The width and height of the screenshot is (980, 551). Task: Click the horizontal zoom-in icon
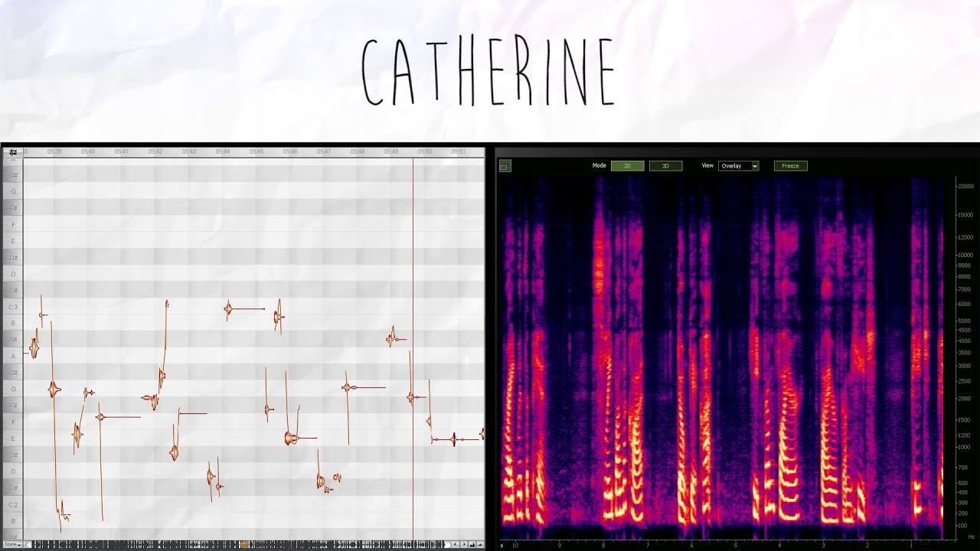481,544
